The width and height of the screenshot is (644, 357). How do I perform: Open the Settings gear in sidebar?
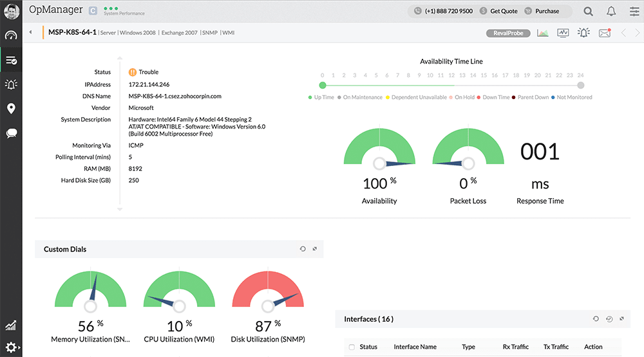tap(11, 347)
